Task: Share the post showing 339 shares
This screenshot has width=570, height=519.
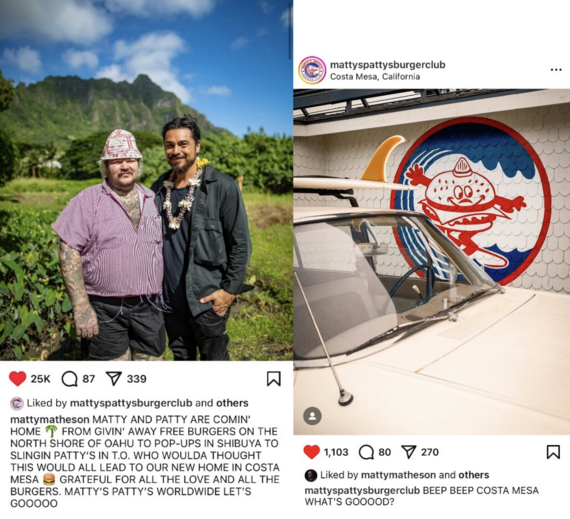Action: (x=113, y=379)
